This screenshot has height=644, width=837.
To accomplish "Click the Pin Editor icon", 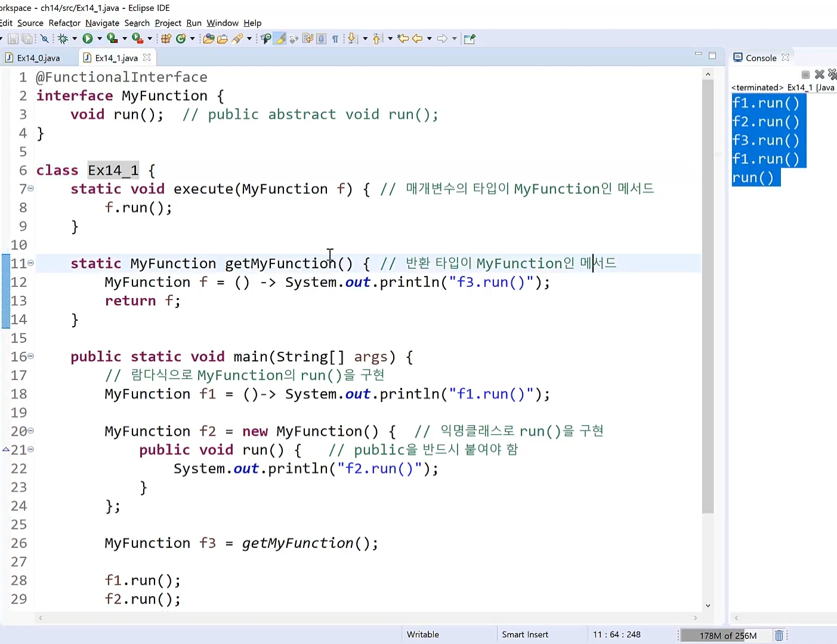I will point(470,39).
